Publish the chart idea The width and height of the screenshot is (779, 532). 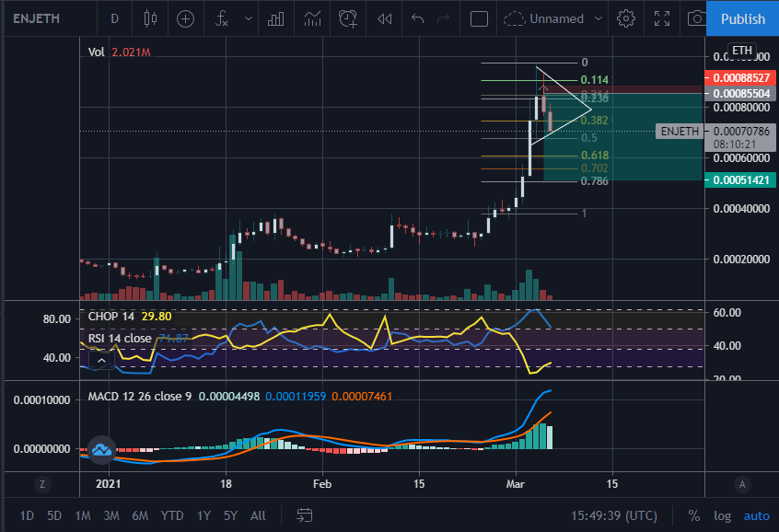pyautogui.click(x=743, y=19)
